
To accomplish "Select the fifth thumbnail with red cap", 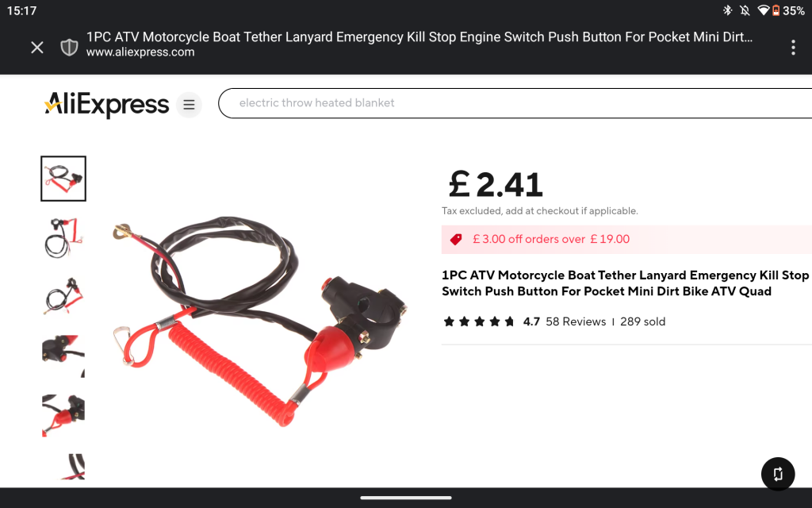I will point(63,416).
